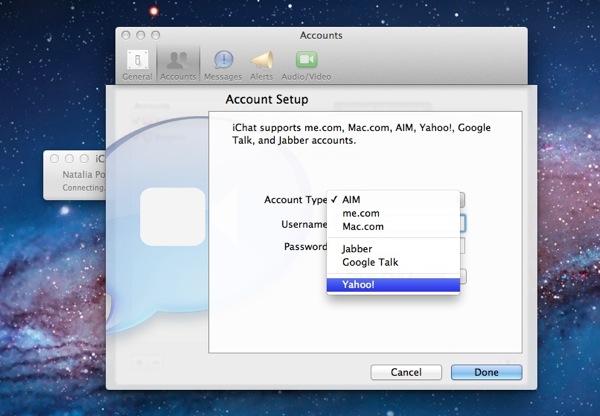This screenshot has height=416, width=600.
Task: Click Connecting status in iChat window
Action: (x=84, y=188)
